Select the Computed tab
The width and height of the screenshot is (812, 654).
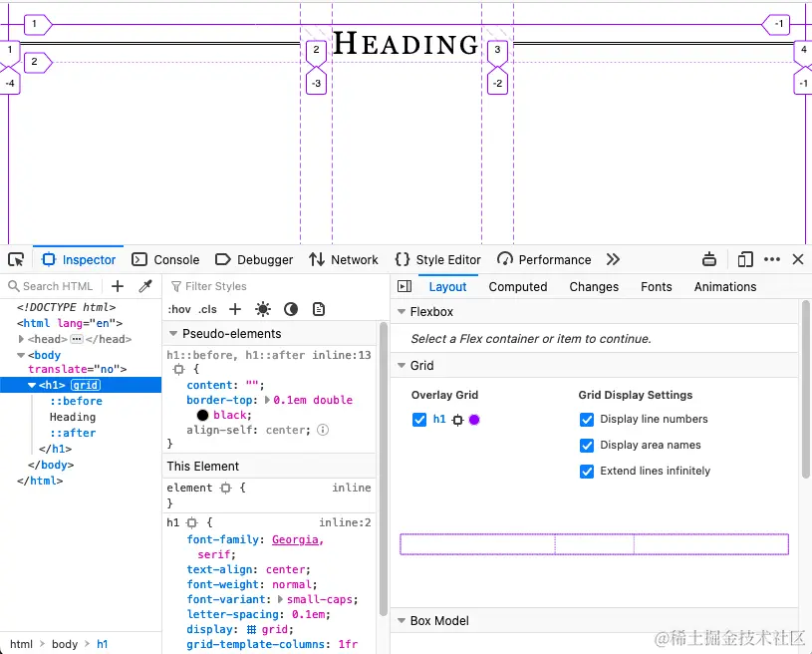[518, 286]
